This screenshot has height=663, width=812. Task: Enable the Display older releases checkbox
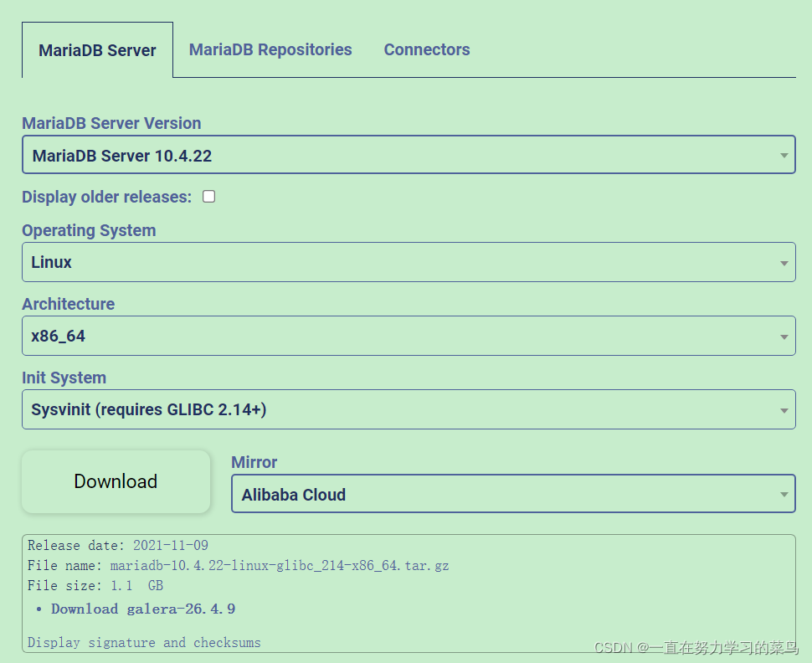click(x=208, y=196)
